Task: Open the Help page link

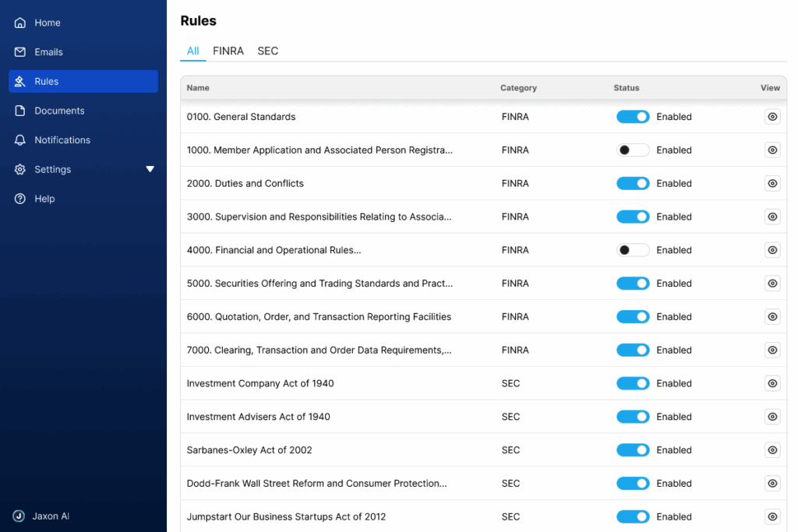Action: click(x=44, y=199)
